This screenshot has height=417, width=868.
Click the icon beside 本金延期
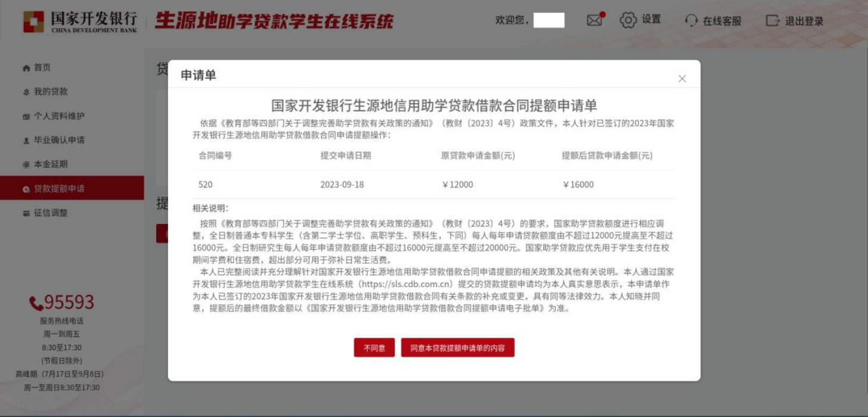click(x=26, y=164)
